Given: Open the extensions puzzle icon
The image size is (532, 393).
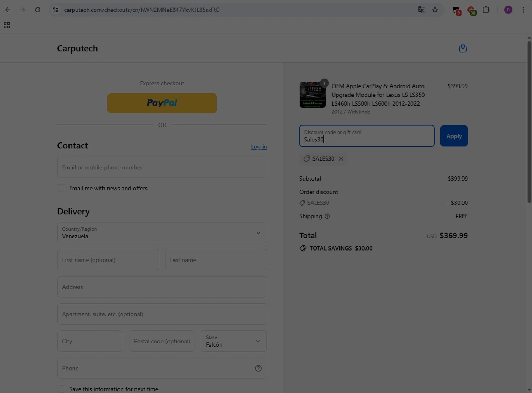Looking at the screenshot, I should (486, 10).
